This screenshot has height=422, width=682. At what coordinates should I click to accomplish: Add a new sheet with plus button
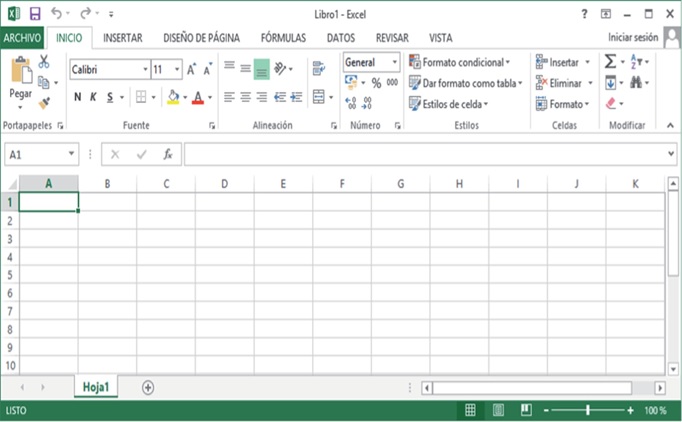148,387
